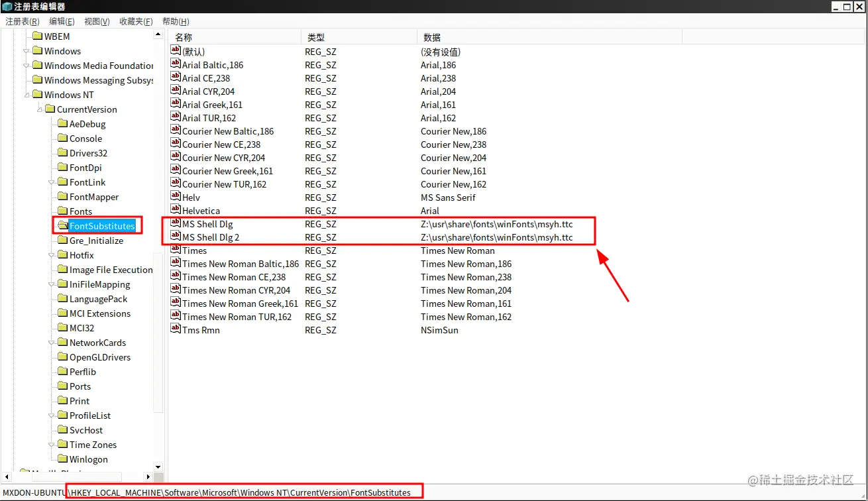Open the 帮助(H) menu
Image resolution: width=868 pixels, height=501 pixels.
176,22
